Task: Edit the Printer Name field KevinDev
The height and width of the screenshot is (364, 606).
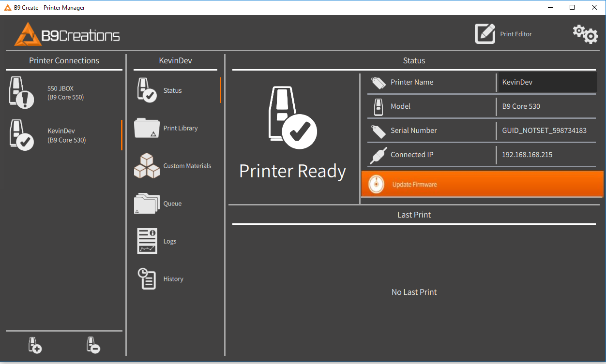Action: [547, 82]
